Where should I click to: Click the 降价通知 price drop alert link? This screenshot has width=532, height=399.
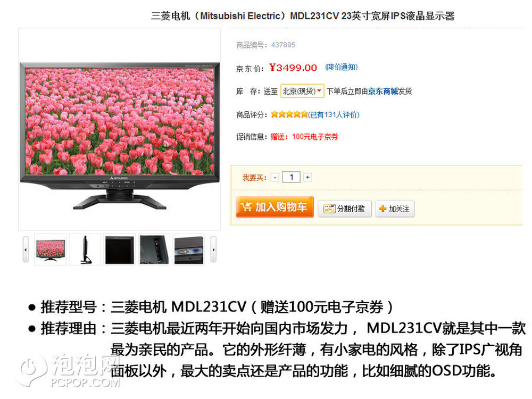tap(342, 67)
